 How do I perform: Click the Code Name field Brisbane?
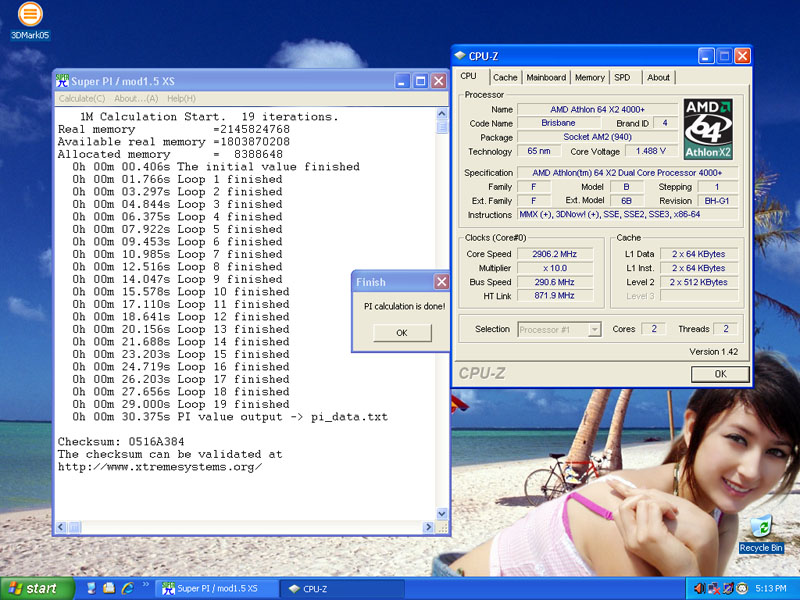(559, 123)
